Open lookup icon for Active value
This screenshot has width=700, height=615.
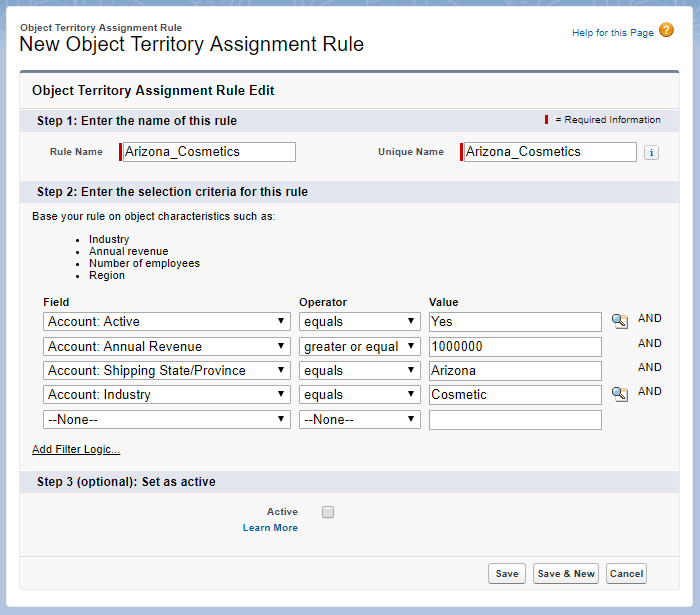[619, 321]
